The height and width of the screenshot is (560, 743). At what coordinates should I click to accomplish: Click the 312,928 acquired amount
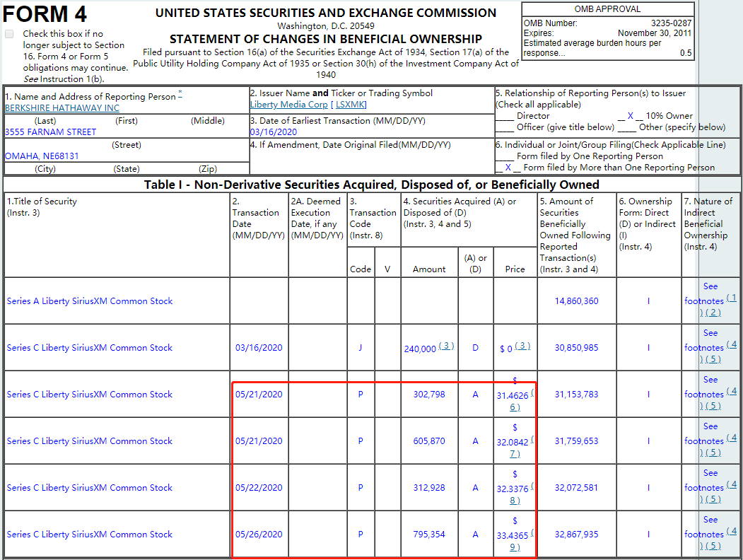429,487
